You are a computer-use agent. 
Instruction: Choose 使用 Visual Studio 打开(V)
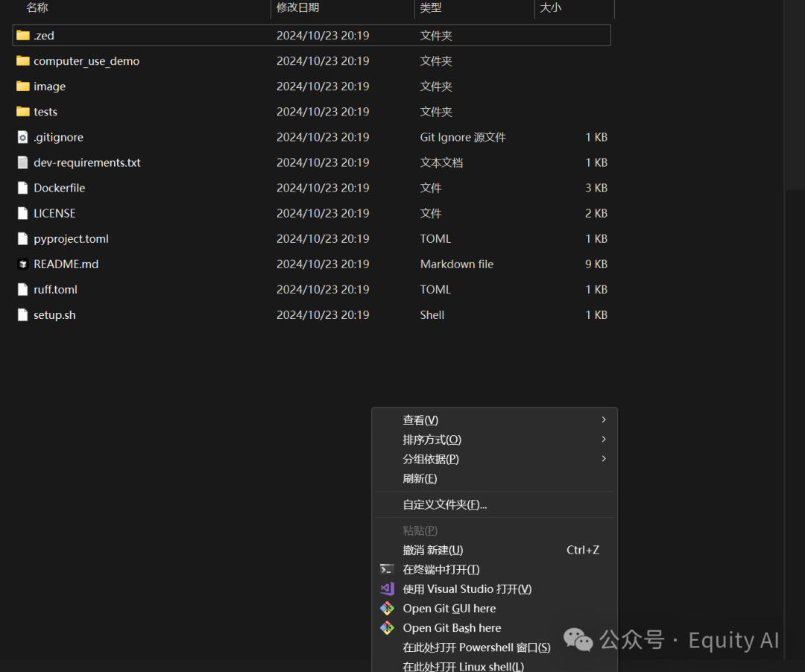(x=495, y=589)
